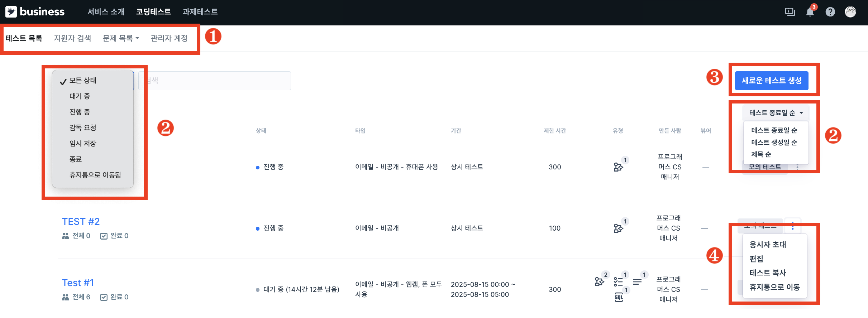Screen dimensions: 868x318
Task: Click the '새로운 테스트 생성' button
Action: click(x=772, y=81)
